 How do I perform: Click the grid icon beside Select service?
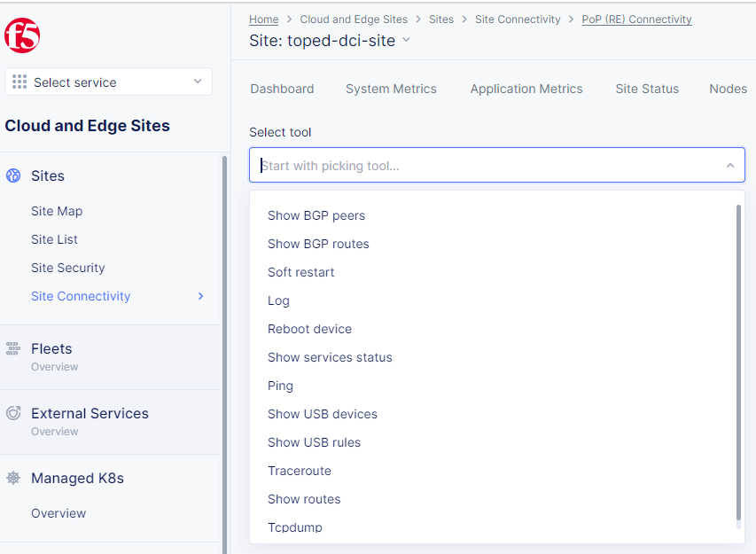coord(19,82)
